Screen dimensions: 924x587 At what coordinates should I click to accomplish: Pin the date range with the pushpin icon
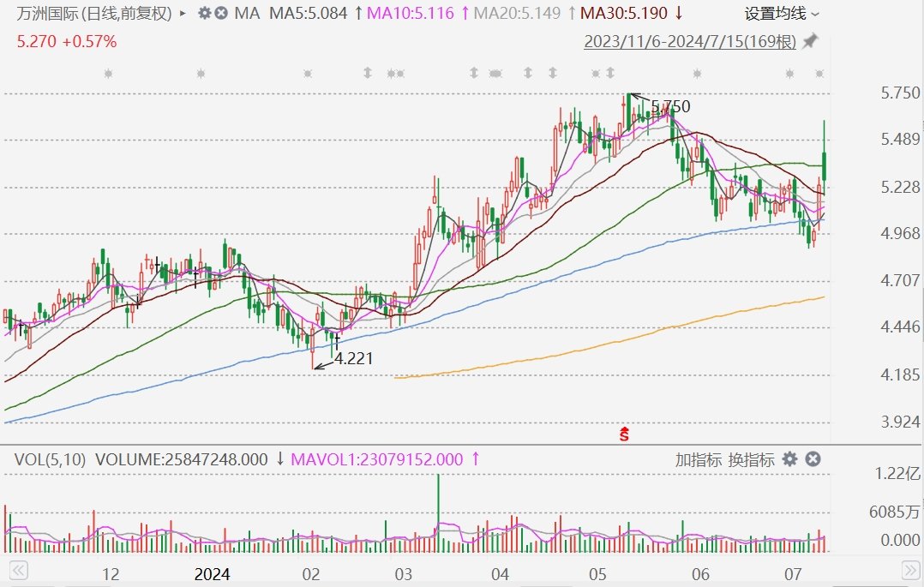coord(810,41)
